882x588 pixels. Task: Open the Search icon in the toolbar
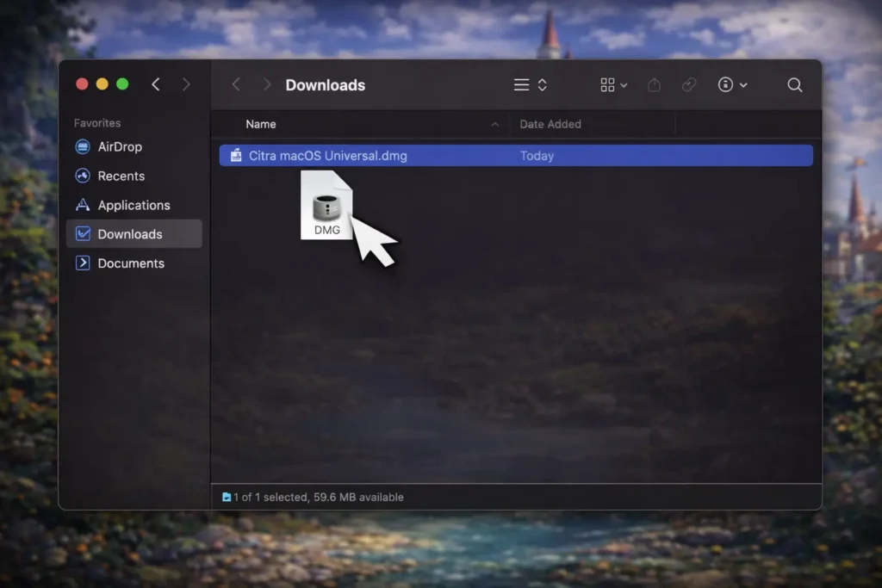click(793, 84)
